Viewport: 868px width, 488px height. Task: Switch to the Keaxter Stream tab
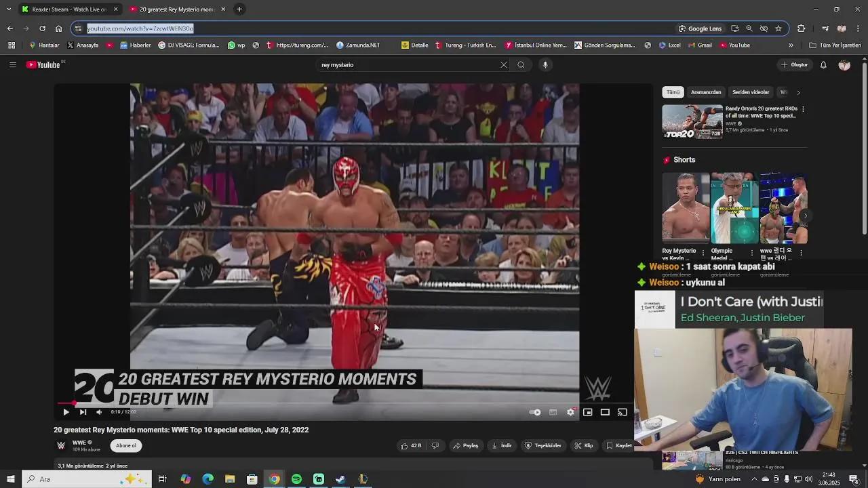click(x=69, y=9)
